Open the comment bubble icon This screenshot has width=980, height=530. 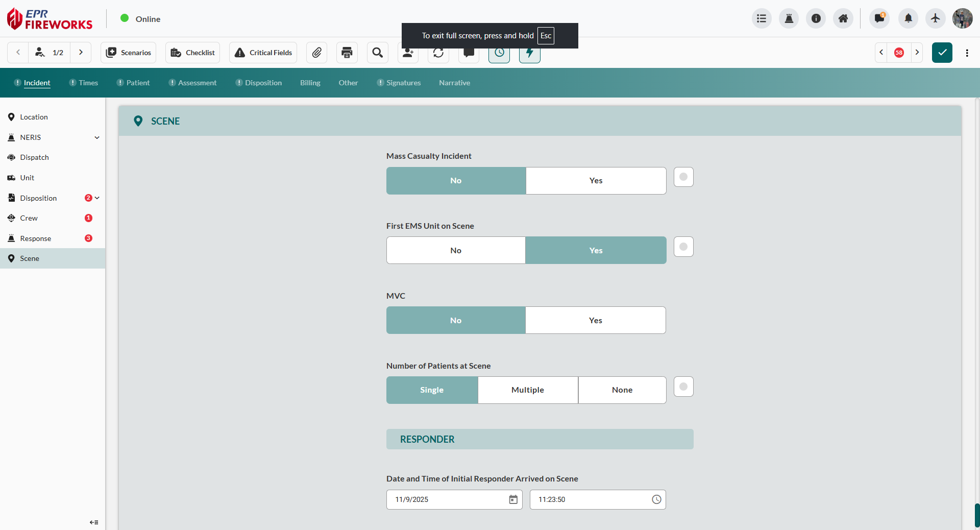coord(469,53)
